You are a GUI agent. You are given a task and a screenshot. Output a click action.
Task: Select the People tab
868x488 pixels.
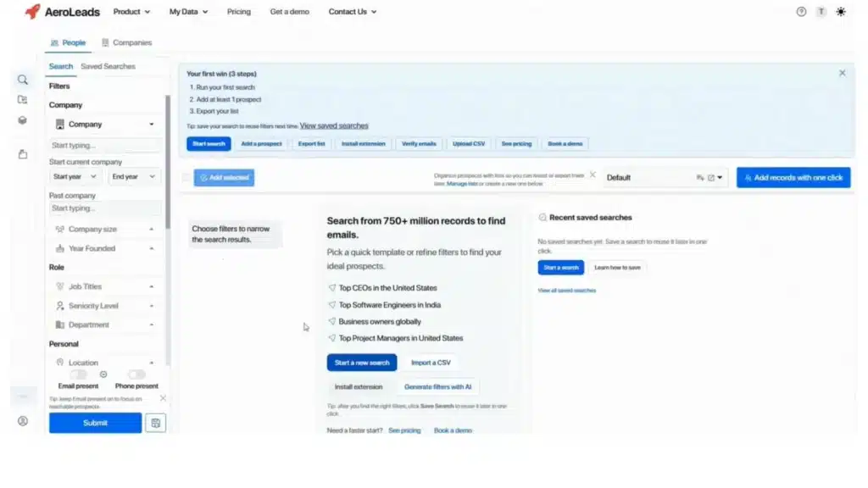[x=68, y=42]
